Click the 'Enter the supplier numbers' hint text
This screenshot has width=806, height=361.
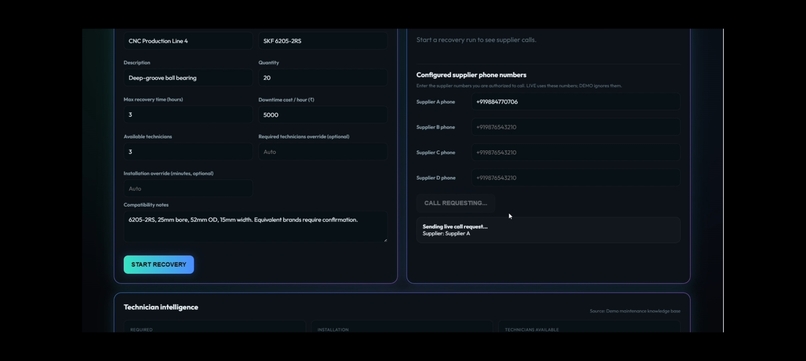(519, 86)
